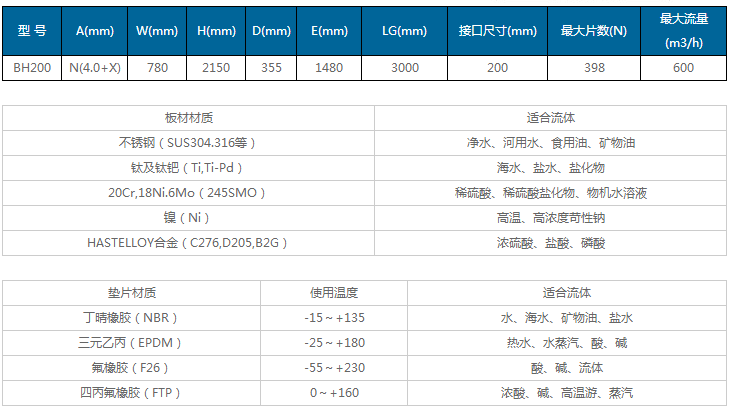
Task: Click the -25 ~ +180 temperature cell
Action: (334, 343)
